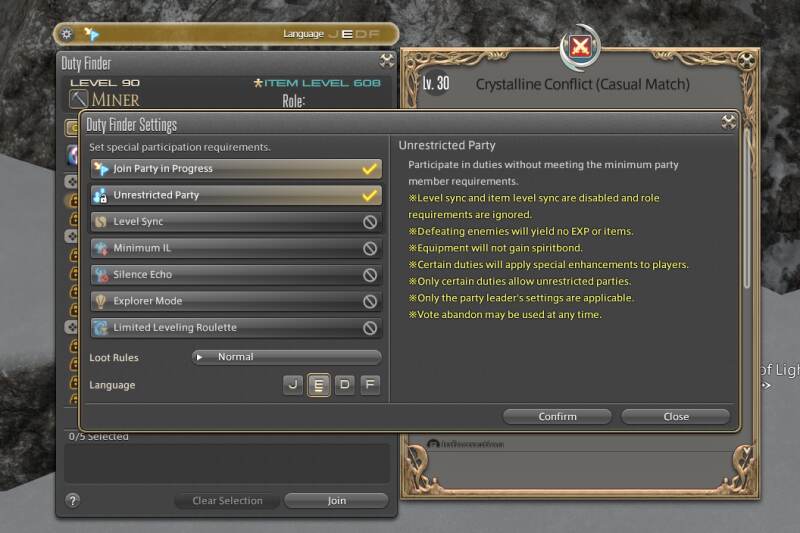Open Duty Finder settings gear icon
800x533 pixels.
(x=67, y=34)
